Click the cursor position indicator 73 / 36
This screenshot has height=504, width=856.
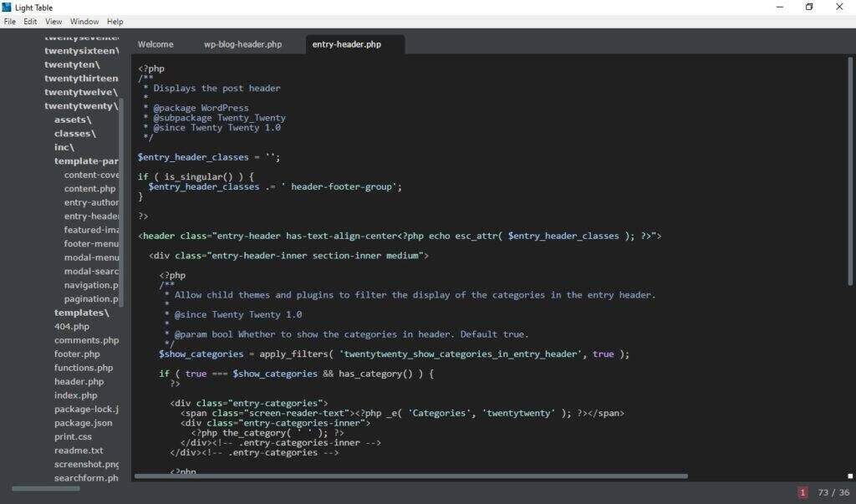(833, 493)
